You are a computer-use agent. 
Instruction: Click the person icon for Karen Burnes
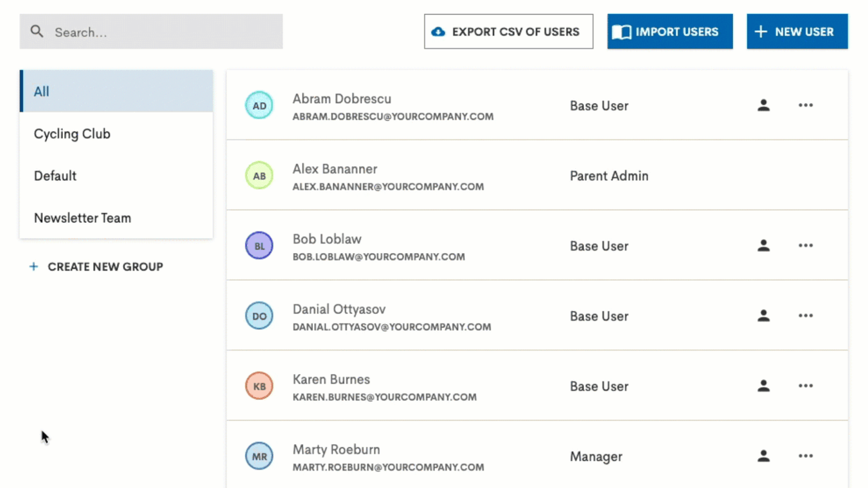tap(764, 386)
